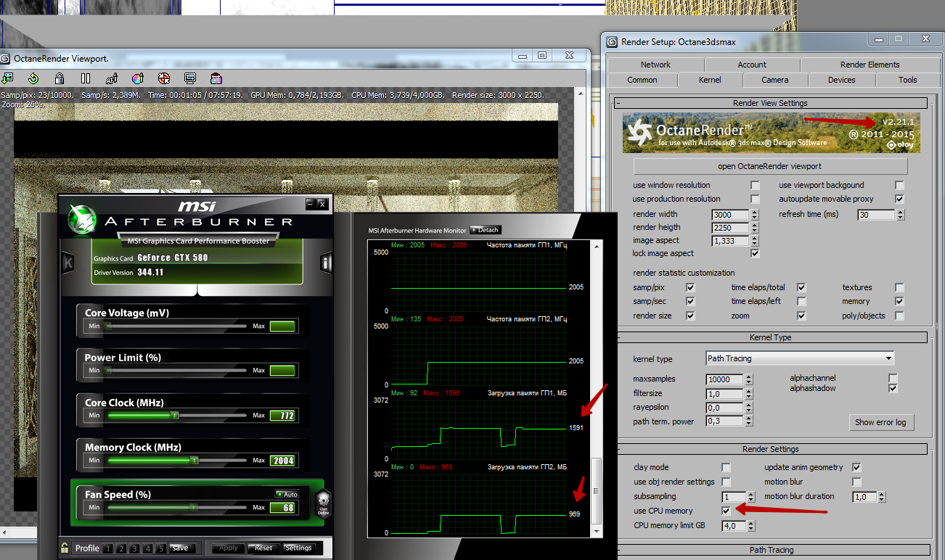Open Afterburner Settings
Viewport: 945px width, 560px height.
[x=298, y=548]
